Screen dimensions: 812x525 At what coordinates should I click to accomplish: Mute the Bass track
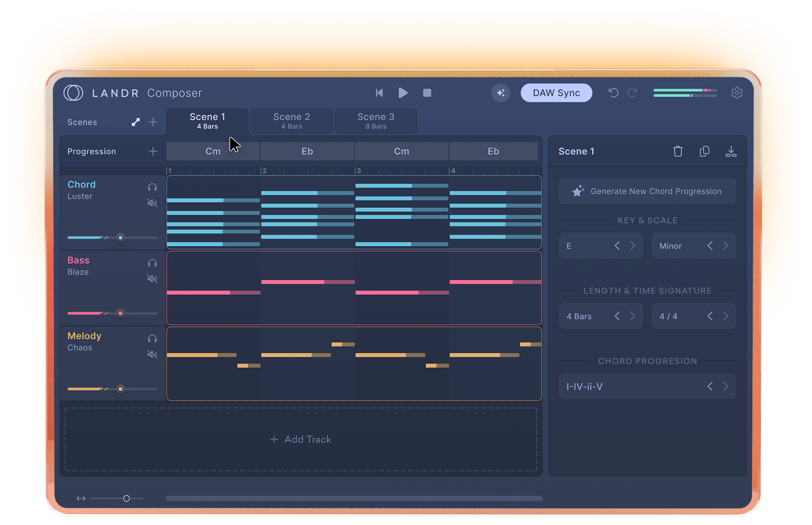[152, 279]
